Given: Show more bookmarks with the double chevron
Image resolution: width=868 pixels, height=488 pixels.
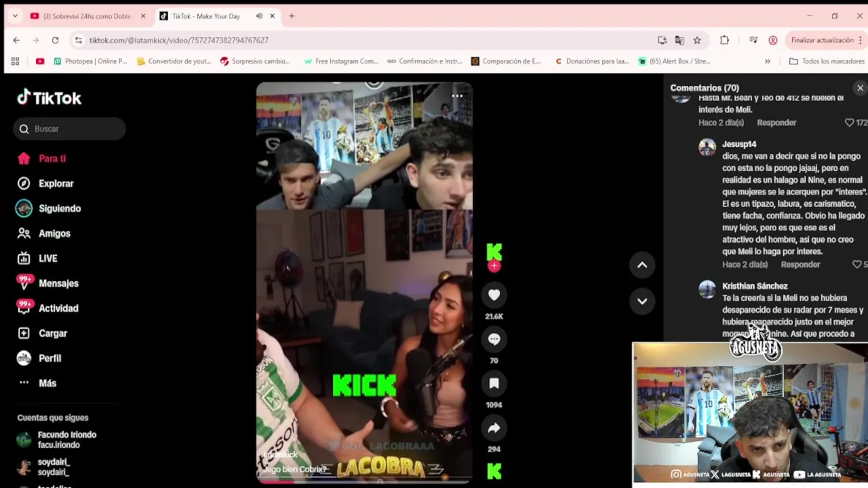Looking at the screenshot, I should [767, 61].
